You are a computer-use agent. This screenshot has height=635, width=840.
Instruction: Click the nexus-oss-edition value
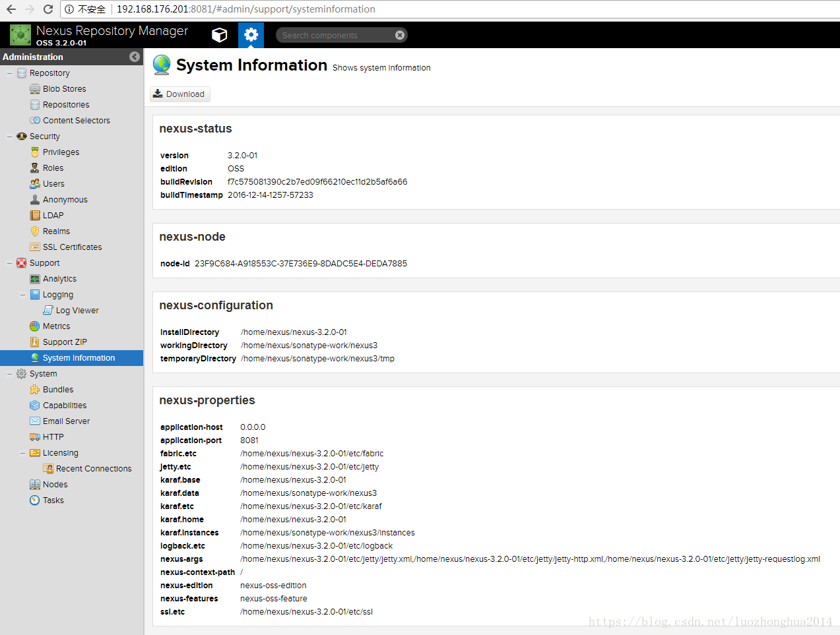pos(273,586)
